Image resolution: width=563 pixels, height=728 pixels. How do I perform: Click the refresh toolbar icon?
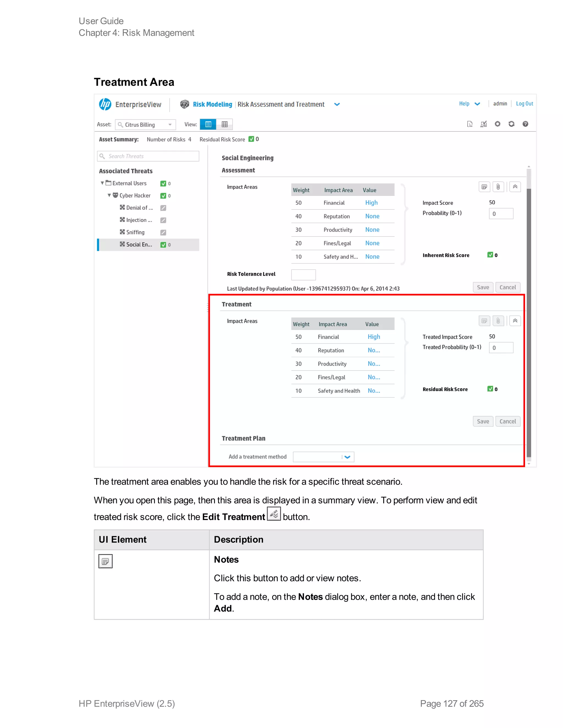coord(511,124)
